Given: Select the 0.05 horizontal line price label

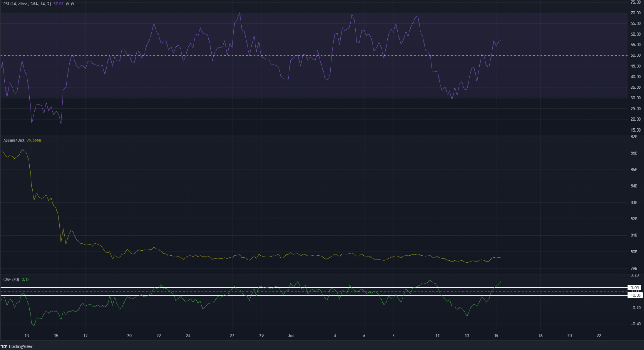Looking at the screenshot, I should (635, 288).
